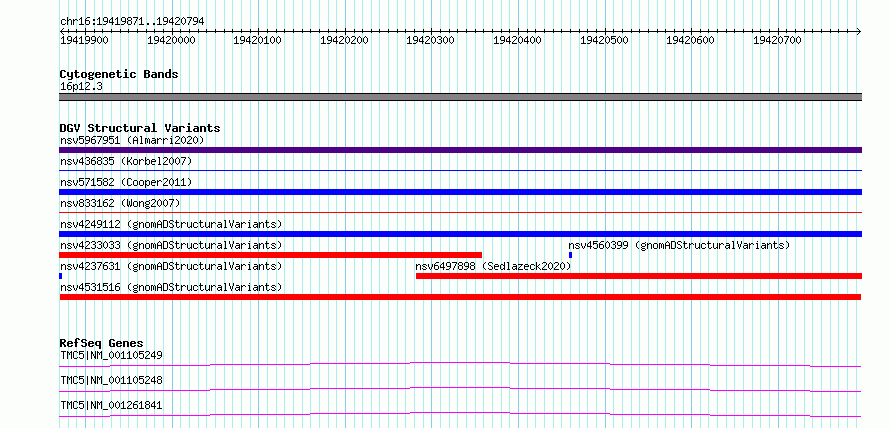The width and height of the screenshot is (890, 428).
Task: Select variant label nsv4249112 (gnomADStructuralVariants)
Action: [x=171, y=224]
